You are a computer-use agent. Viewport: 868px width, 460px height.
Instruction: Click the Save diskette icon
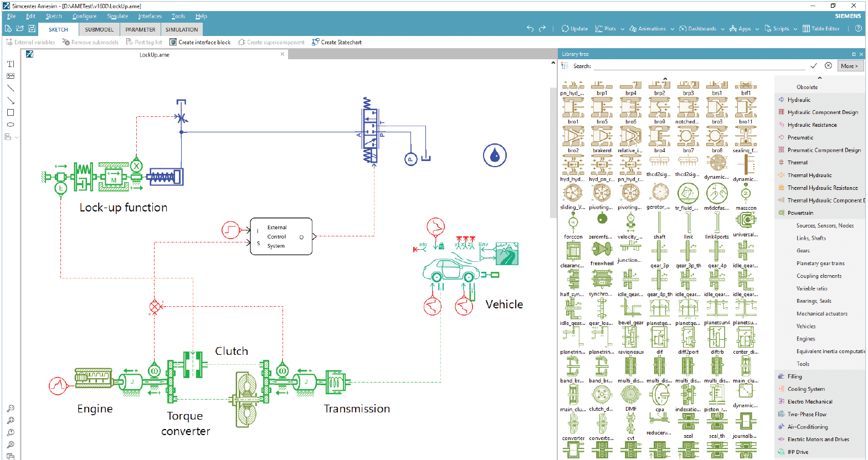[x=32, y=29]
